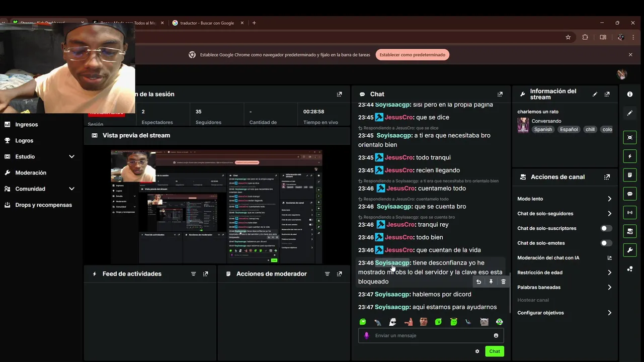This screenshot has height=362, width=644.
Task: Toggle chat bubble panel icon in right sidebar
Action: (x=630, y=194)
